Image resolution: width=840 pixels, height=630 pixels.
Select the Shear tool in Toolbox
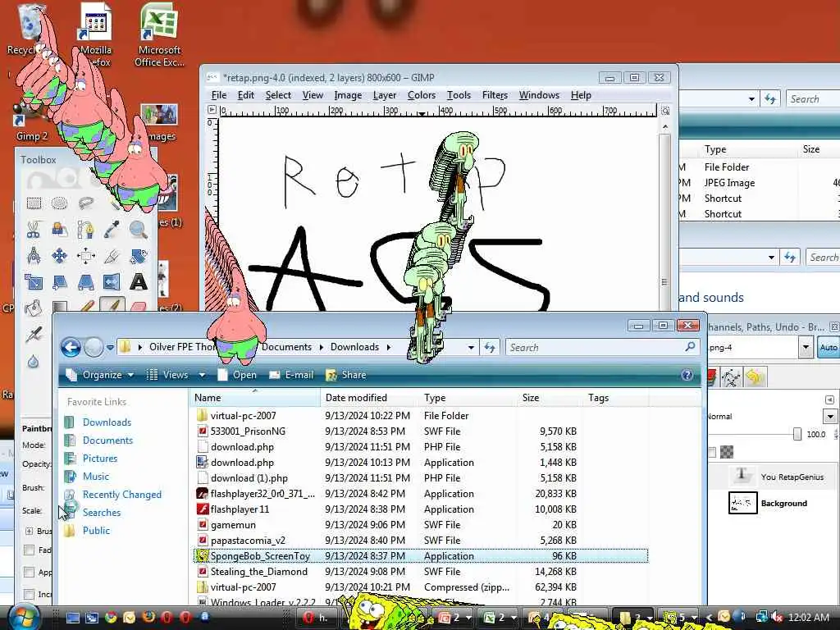pos(59,282)
